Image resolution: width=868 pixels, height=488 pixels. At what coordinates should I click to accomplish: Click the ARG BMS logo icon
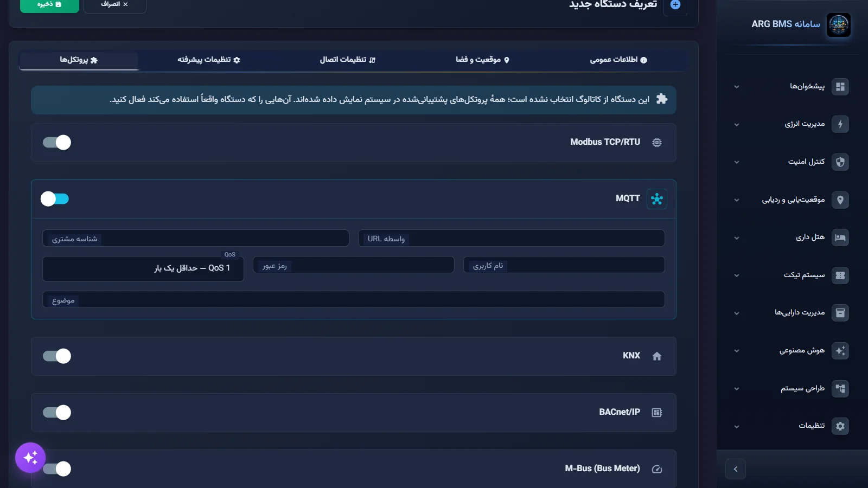(x=839, y=25)
